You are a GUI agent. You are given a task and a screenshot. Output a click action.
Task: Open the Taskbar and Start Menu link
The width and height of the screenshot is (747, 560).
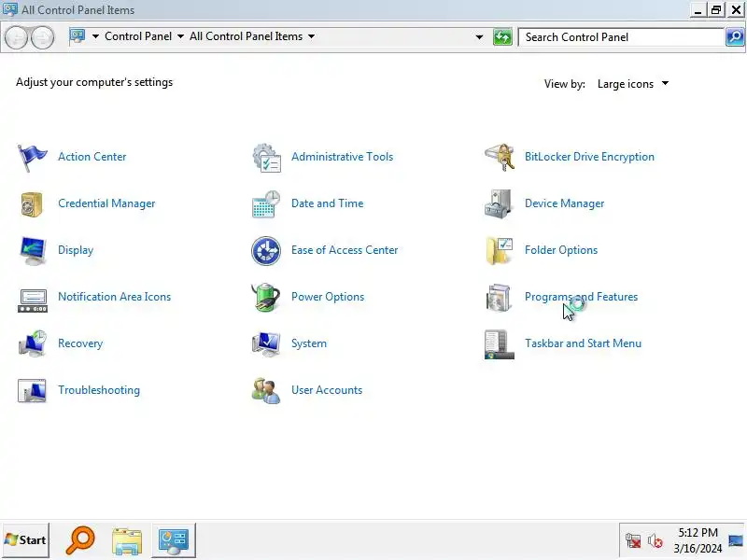pos(583,343)
